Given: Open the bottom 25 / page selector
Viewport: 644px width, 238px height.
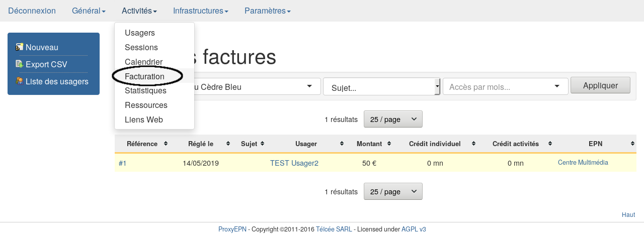Looking at the screenshot, I should [x=393, y=192].
